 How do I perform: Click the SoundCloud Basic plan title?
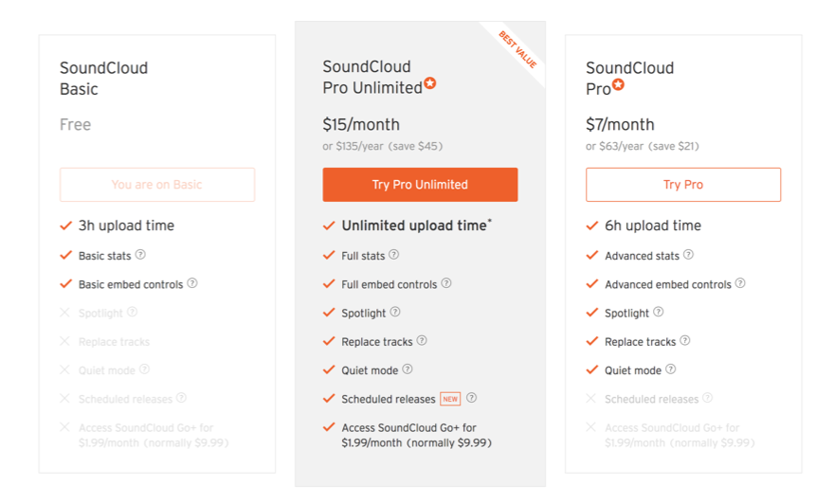pos(104,79)
